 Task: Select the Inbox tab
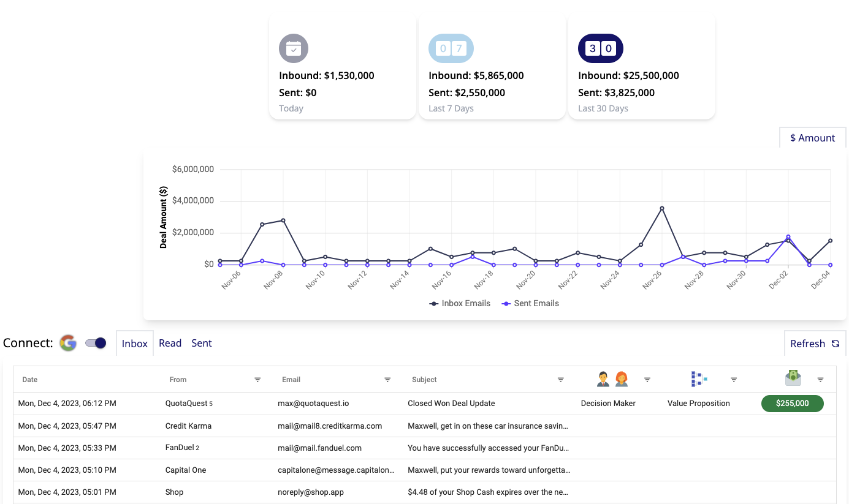(x=134, y=344)
